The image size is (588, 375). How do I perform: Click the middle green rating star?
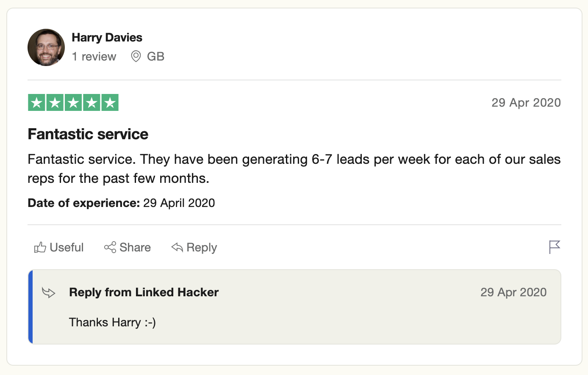[x=73, y=102]
